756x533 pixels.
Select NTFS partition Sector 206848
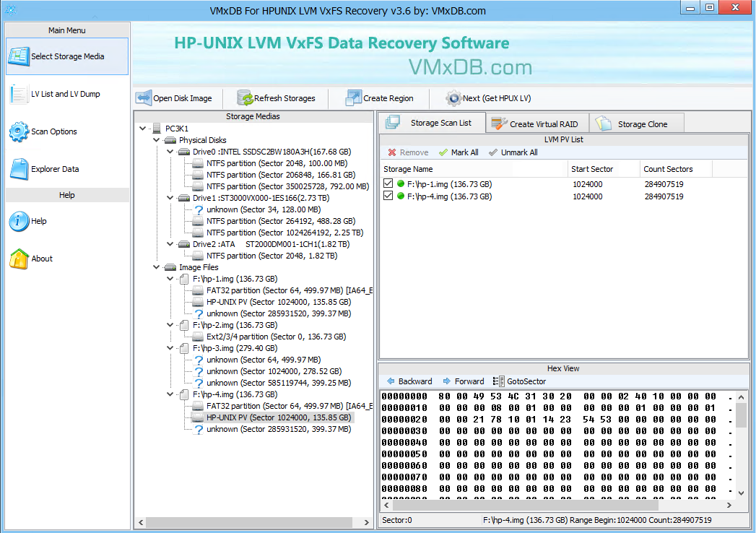click(x=281, y=175)
